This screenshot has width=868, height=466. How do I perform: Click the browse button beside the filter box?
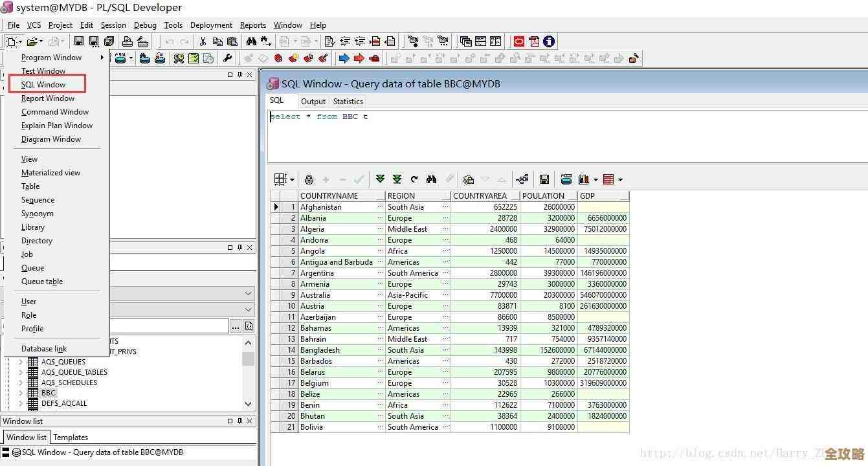point(236,326)
